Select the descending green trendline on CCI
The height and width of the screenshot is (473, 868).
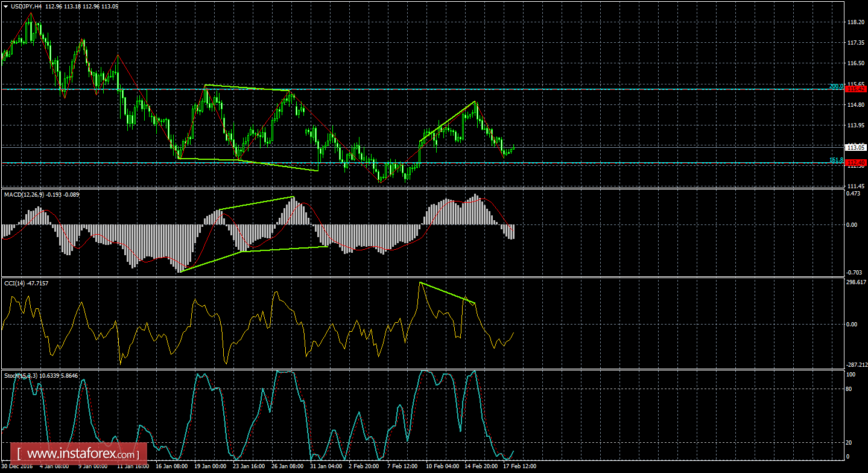pyautogui.click(x=446, y=293)
